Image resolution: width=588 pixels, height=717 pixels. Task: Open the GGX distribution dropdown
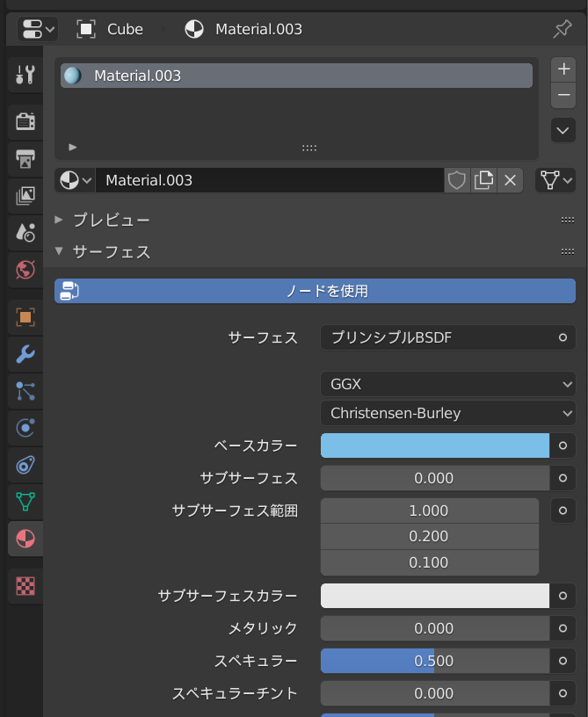click(448, 384)
